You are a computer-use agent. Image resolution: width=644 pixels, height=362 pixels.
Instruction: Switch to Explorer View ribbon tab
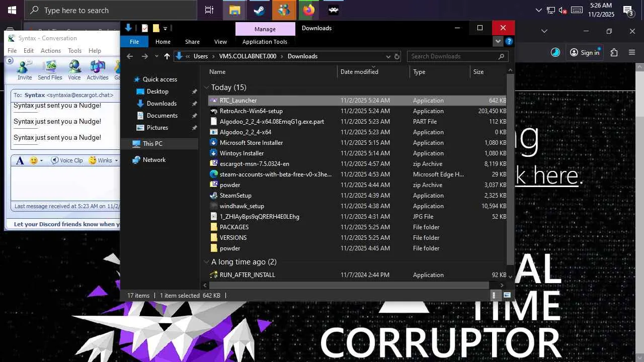point(220,42)
